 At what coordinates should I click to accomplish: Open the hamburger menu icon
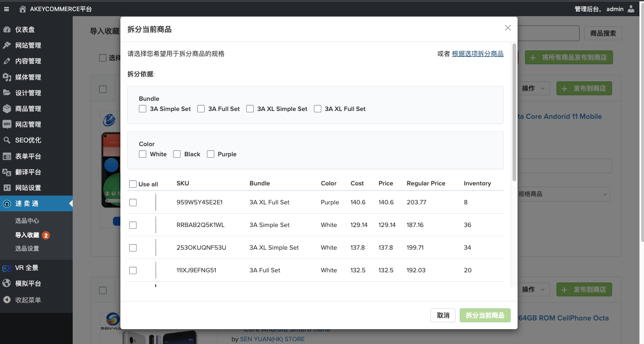(x=6, y=9)
